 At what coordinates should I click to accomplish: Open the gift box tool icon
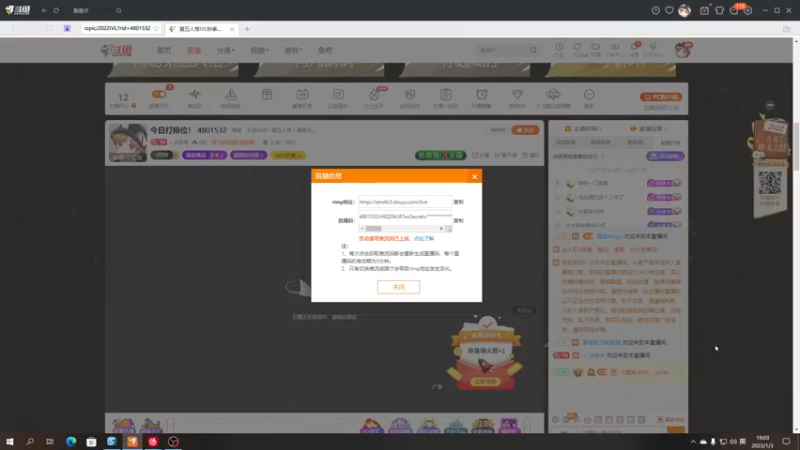point(267,94)
